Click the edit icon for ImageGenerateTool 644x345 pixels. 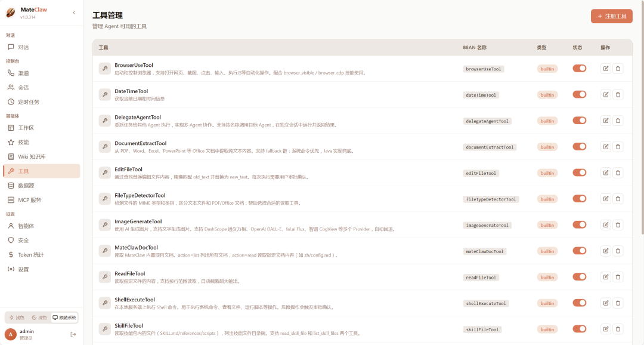606,225
